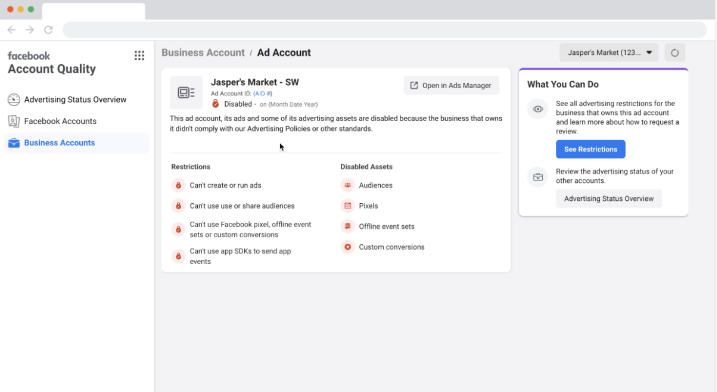Expand the Jasper's Market account dropdown

coord(609,53)
